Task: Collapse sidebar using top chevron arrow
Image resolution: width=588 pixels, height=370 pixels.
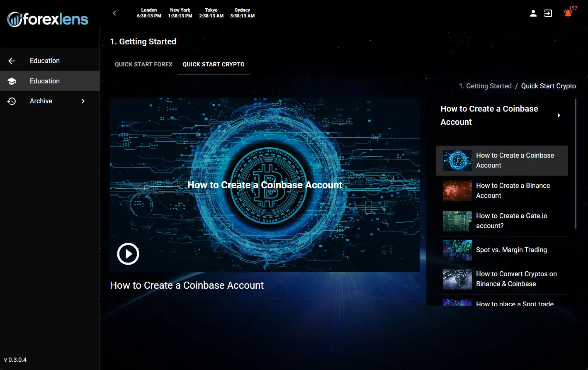Action: (114, 13)
